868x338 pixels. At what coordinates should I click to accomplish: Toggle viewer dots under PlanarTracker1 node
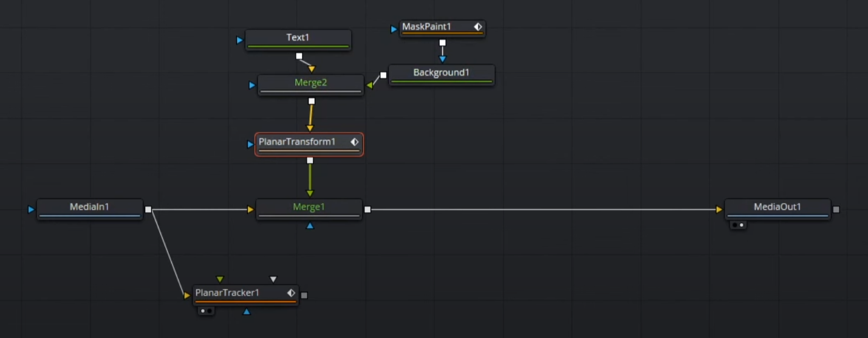207,311
